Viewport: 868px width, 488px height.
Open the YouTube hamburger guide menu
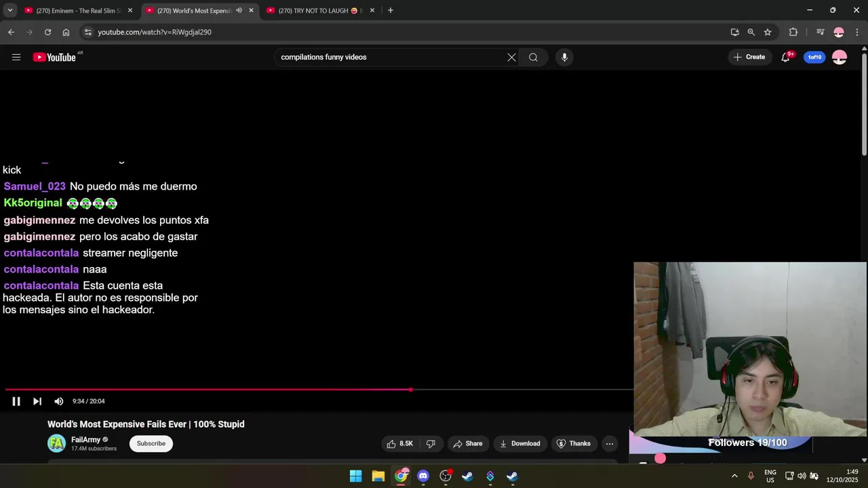(16, 57)
